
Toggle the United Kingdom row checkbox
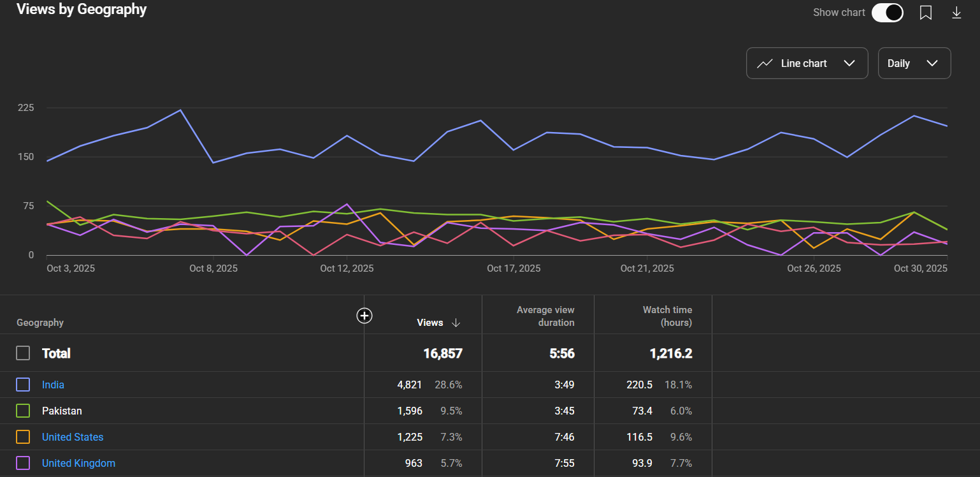[x=23, y=463]
